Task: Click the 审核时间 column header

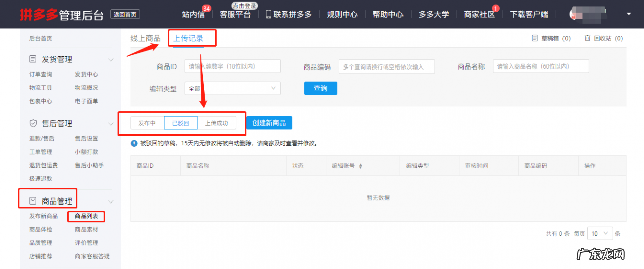Action: click(476, 166)
